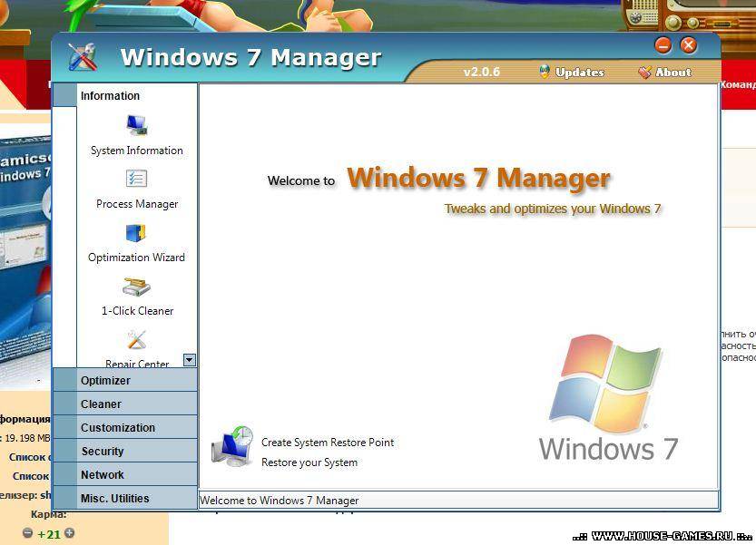This screenshot has width=756, height=545.
Task: Expand the Information section header
Action: tap(125, 95)
